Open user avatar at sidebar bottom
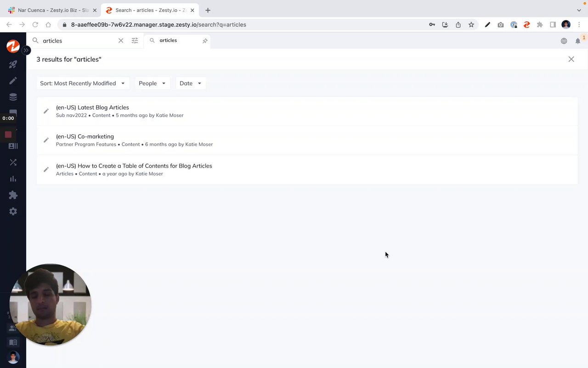The image size is (588, 368). tap(13, 357)
